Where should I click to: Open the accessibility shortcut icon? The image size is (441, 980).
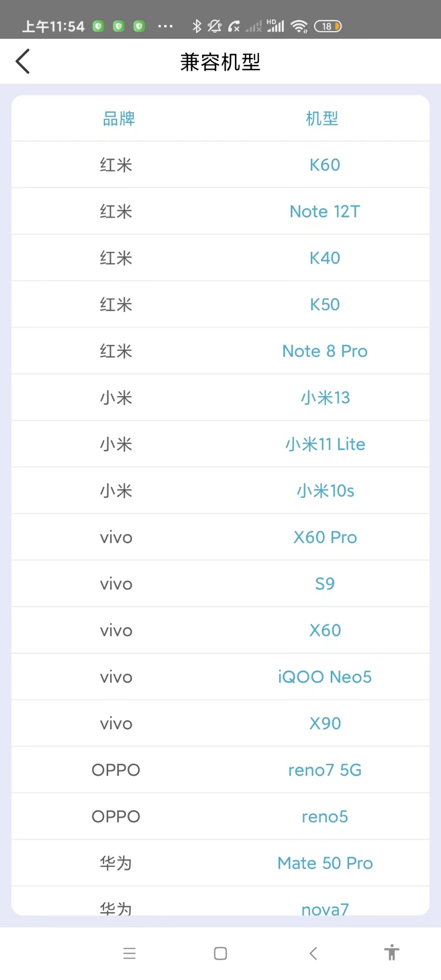391,952
